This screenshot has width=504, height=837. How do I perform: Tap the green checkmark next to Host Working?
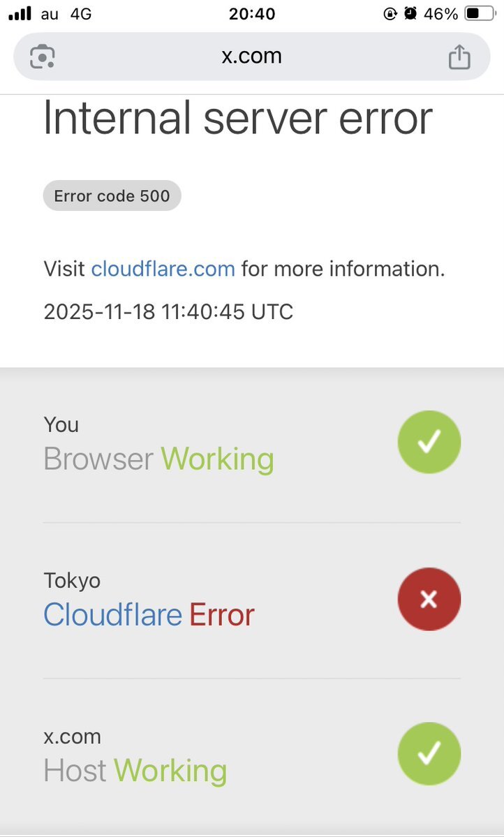(429, 753)
